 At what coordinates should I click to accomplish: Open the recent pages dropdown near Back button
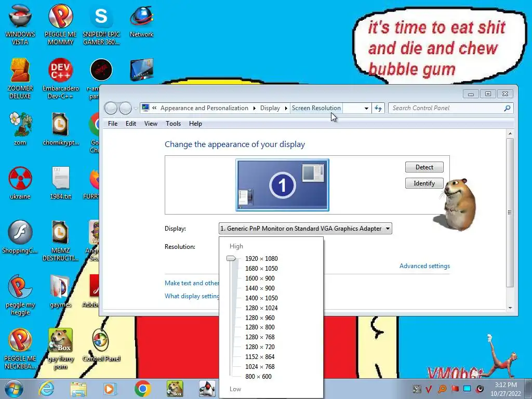coord(136,109)
